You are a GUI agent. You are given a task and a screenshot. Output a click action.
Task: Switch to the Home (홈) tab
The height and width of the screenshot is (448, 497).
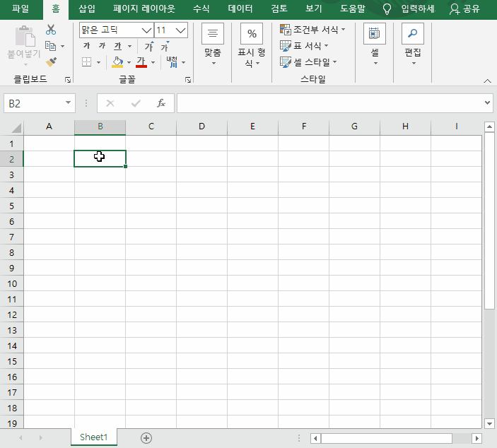point(56,9)
